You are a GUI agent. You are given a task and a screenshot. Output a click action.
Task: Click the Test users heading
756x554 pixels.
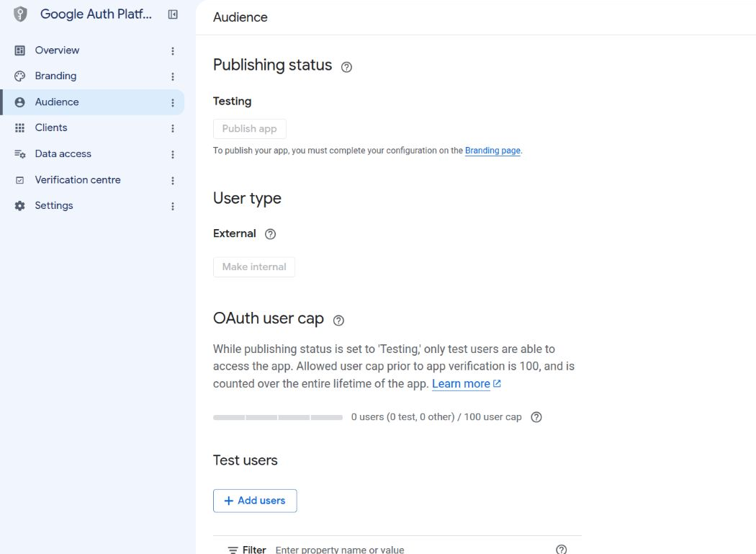point(246,460)
